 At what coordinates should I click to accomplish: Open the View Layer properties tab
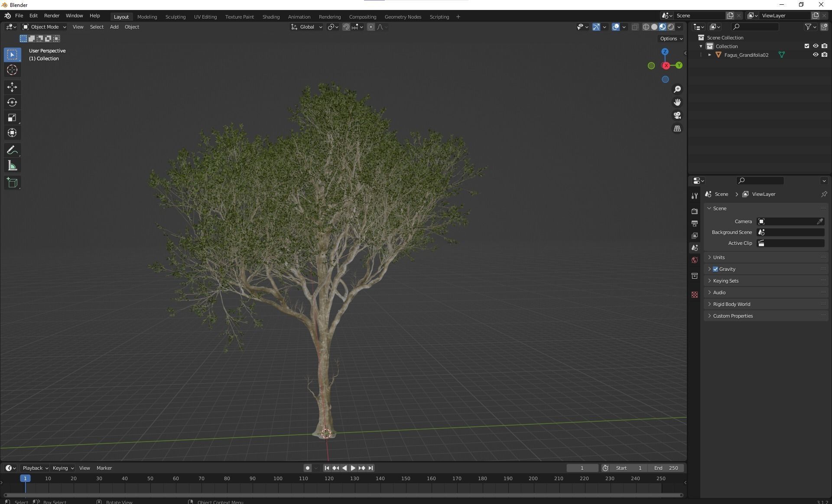point(695,235)
